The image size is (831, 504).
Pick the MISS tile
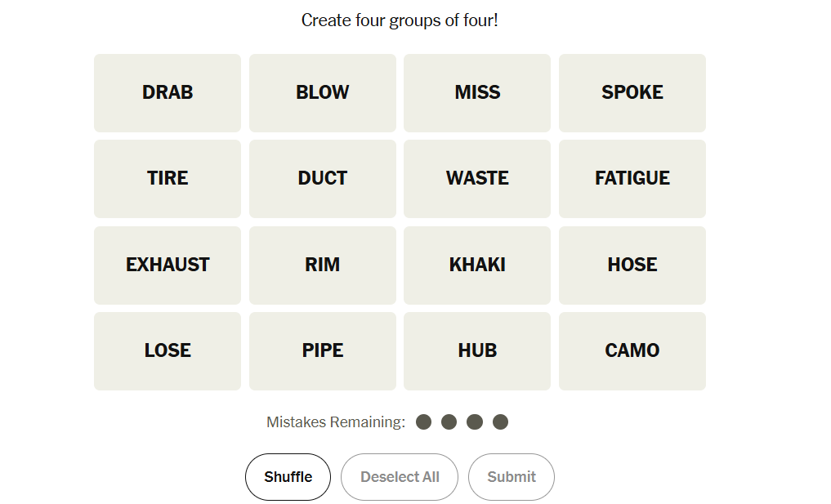(477, 93)
